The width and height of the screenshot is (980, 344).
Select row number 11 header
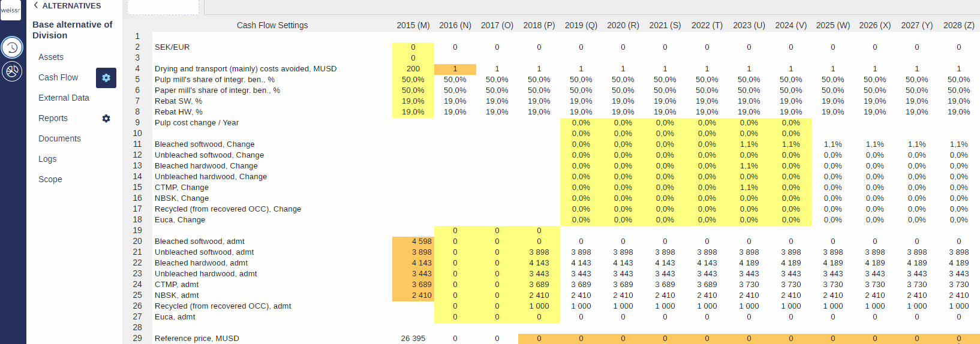pos(137,144)
